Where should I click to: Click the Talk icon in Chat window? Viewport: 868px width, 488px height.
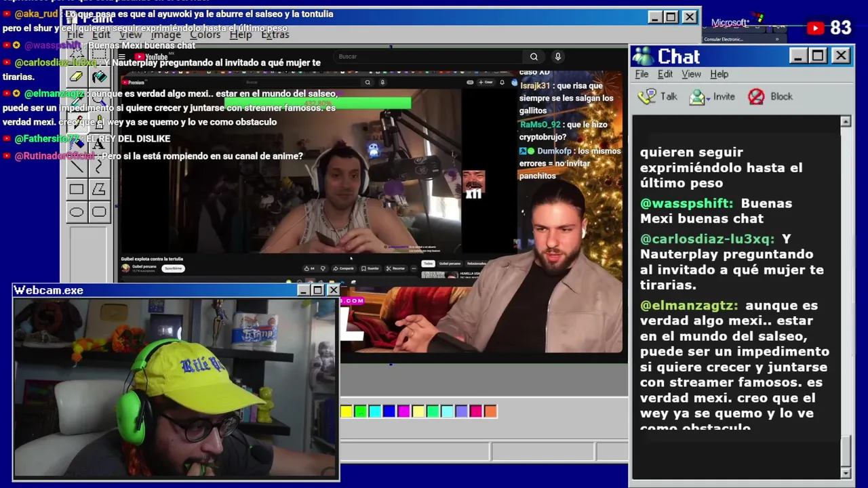[x=648, y=97]
